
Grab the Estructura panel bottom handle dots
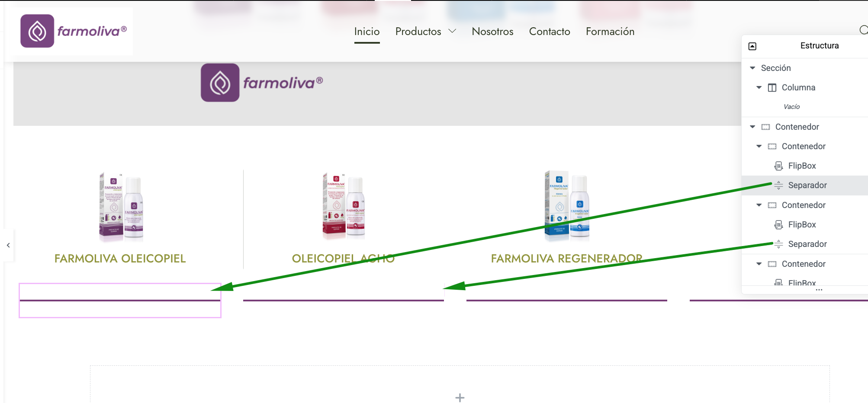[x=819, y=290]
